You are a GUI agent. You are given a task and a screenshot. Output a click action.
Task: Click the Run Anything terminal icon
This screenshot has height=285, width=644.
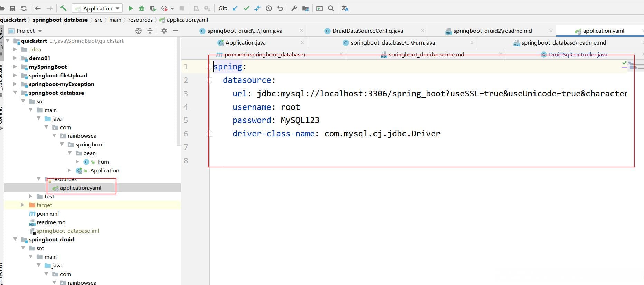click(320, 8)
